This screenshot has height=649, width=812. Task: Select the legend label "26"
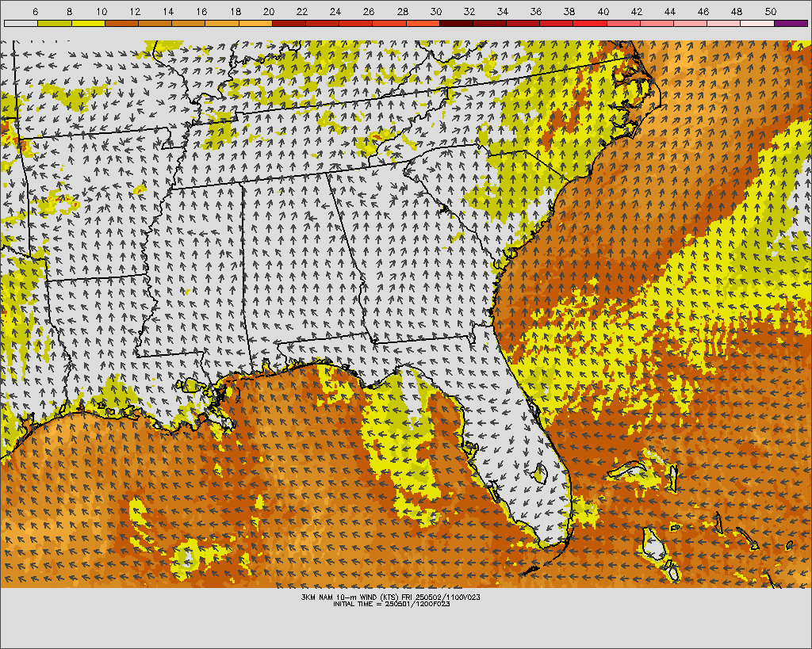click(369, 11)
